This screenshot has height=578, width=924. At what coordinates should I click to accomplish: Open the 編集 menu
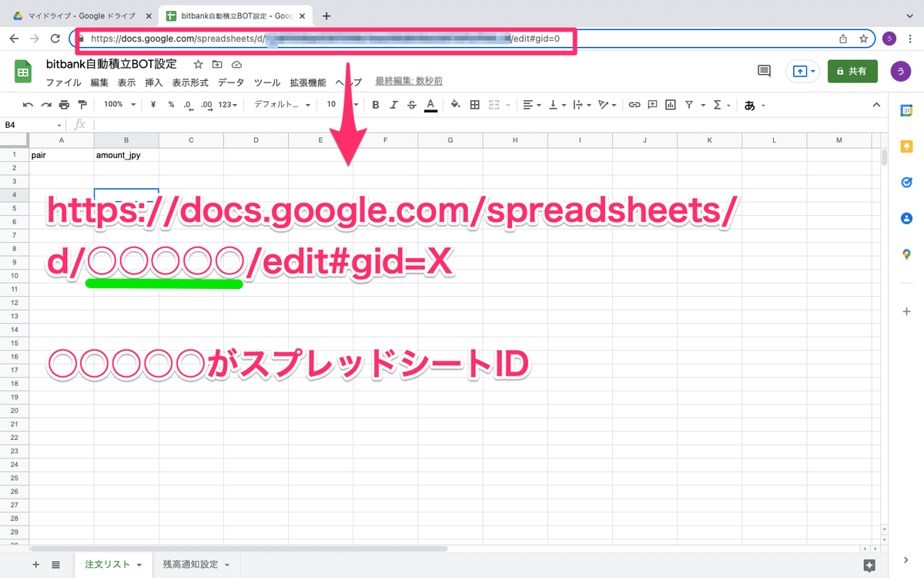pyautogui.click(x=99, y=82)
